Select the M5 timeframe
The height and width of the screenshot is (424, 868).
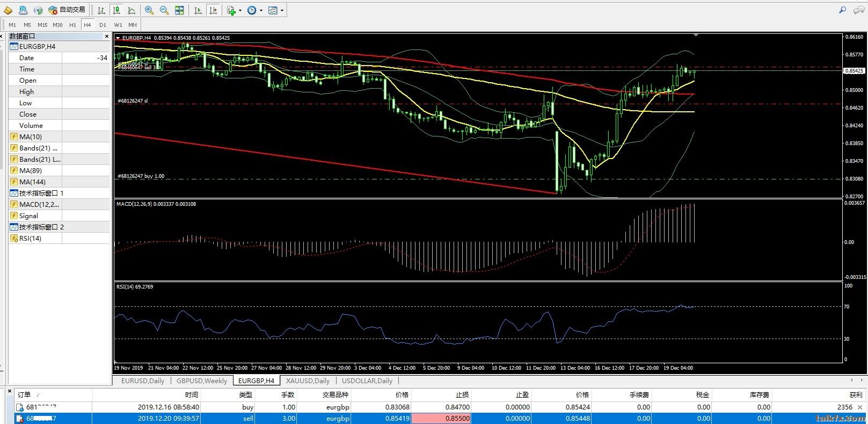click(x=27, y=25)
